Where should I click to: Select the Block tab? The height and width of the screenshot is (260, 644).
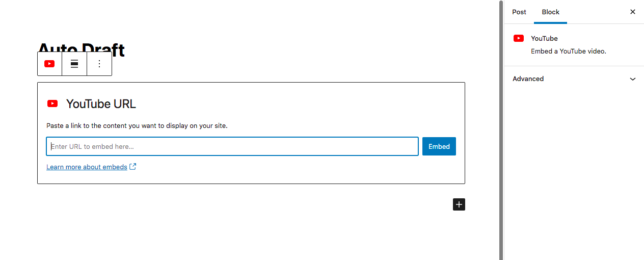click(551, 12)
